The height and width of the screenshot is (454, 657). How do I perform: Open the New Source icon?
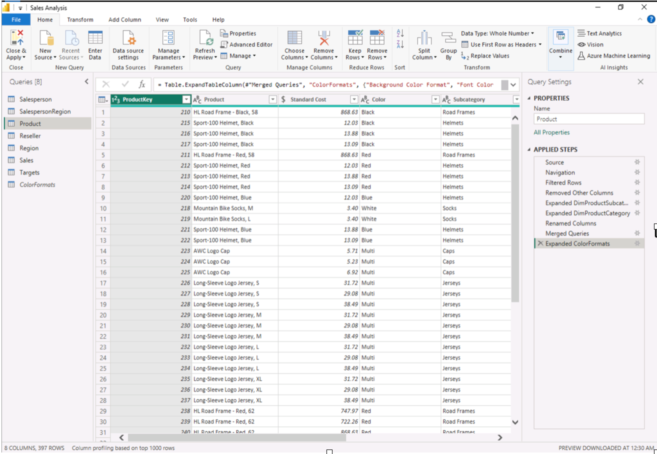coord(46,38)
